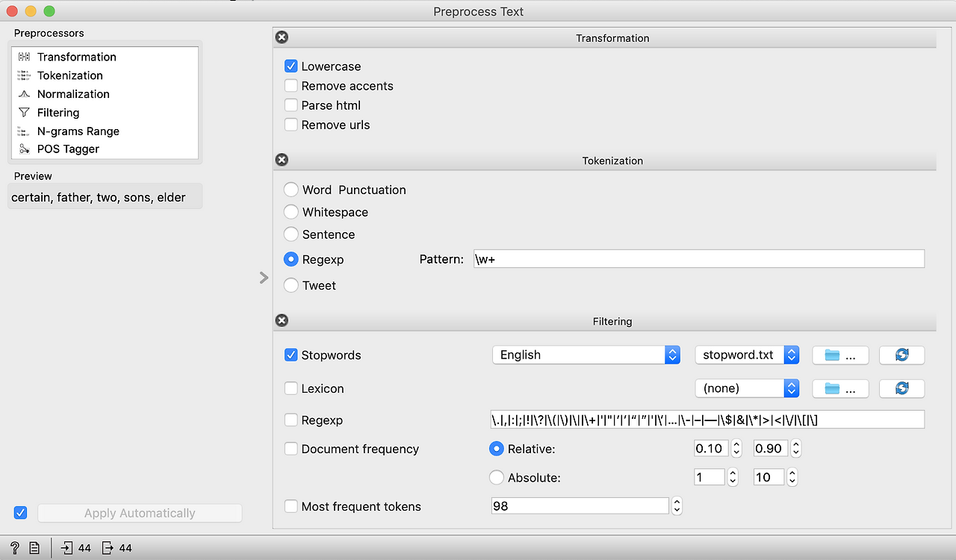Select Sentence tokenization
The height and width of the screenshot is (560, 956).
(291, 234)
